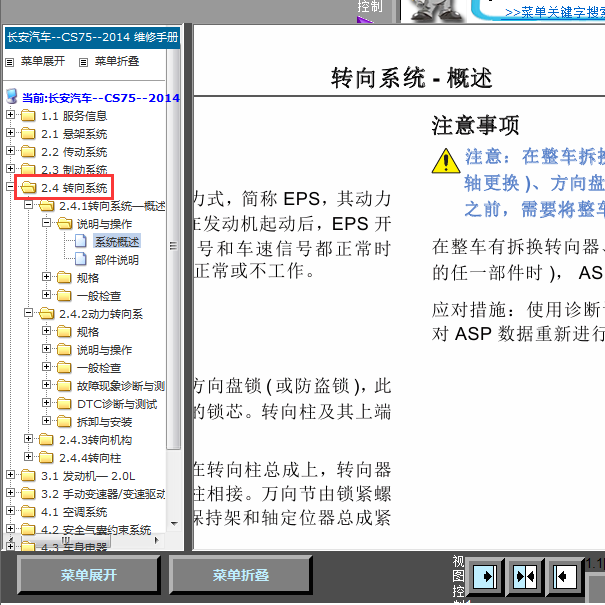605x605 pixels.
Task: Collapse 说明与操作 under 2.4.1
Action: 46,223
